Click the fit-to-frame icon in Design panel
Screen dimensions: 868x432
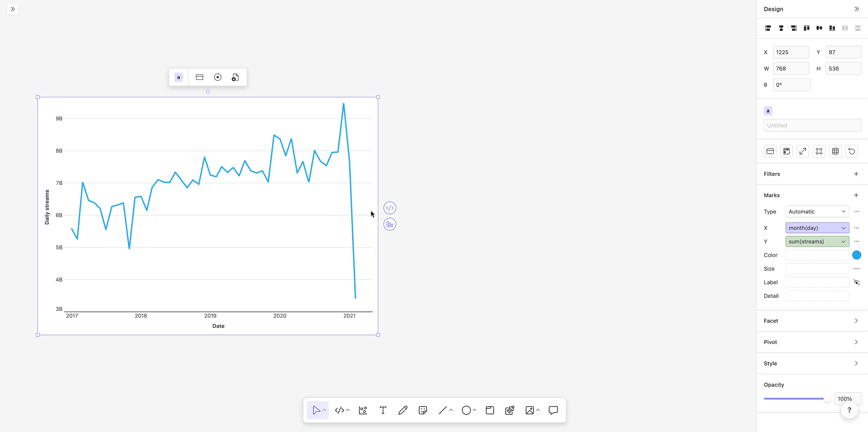819,151
